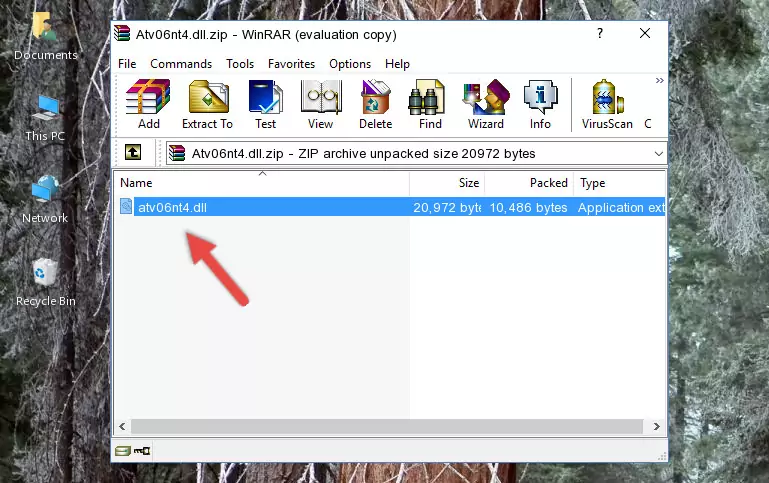769x483 pixels.
Task: Click the title bar help question mark
Action: (x=600, y=33)
